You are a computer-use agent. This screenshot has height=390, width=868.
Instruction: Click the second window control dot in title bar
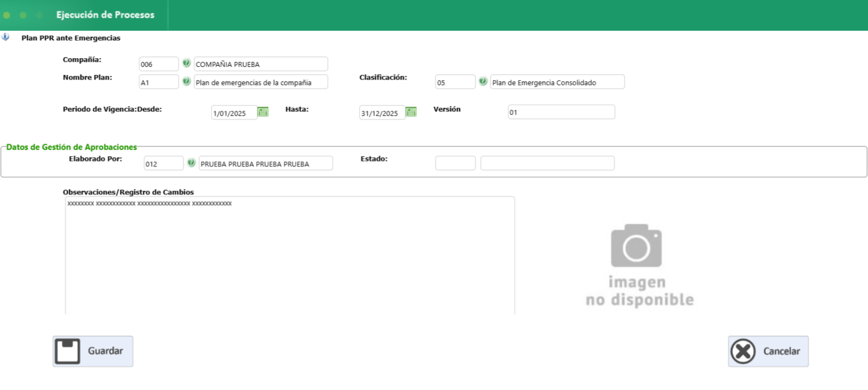23,15
